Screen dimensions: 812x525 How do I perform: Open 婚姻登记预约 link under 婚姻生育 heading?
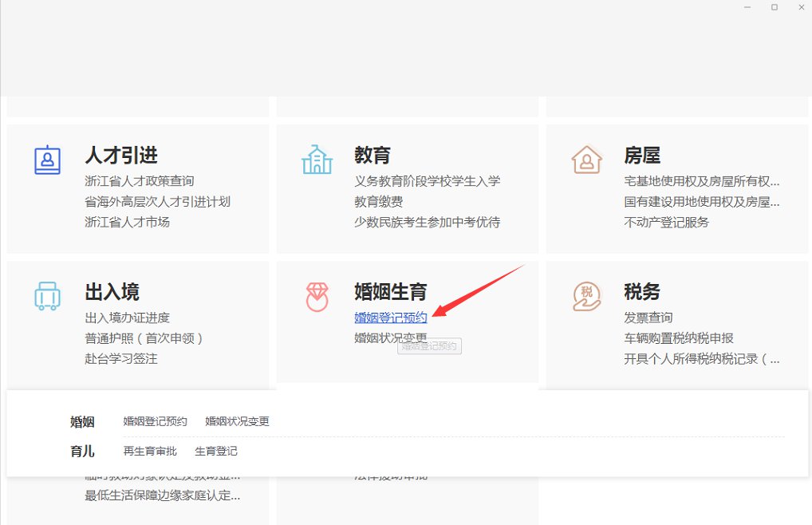pyautogui.click(x=391, y=318)
